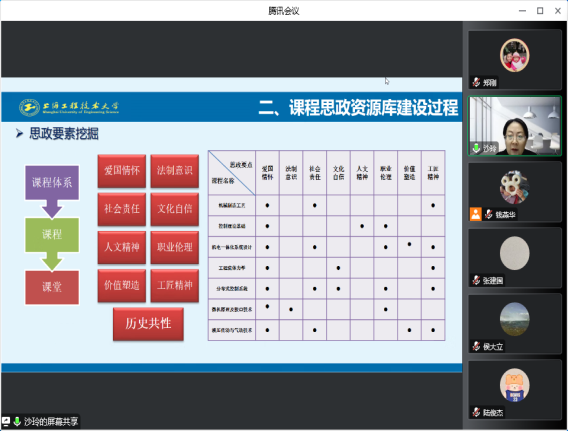Click the green active microphone icon on 沙玲's video
Image resolution: width=568 pixels, height=431 pixels.
pyautogui.click(x=476, y=148)
